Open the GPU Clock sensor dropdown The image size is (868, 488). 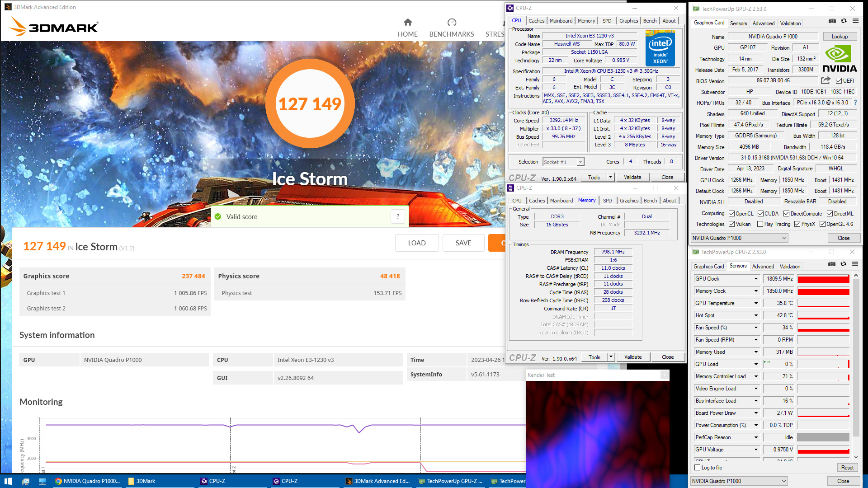tap(756, 279)
